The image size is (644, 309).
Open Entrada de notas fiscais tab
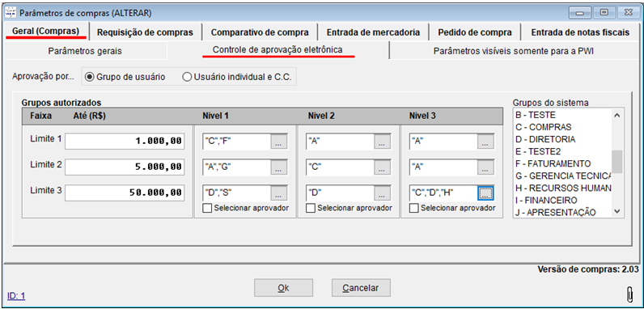(x=580, y=32)
